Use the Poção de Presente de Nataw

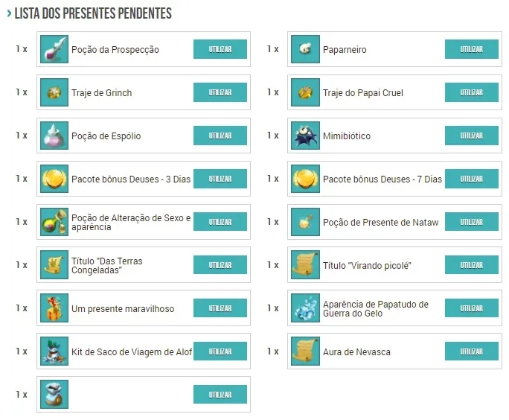[471, 222]
